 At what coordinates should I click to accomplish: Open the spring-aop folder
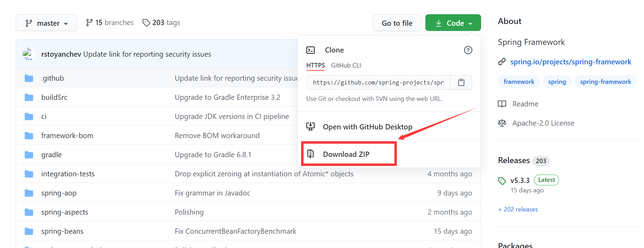click(x=59, y=193)
